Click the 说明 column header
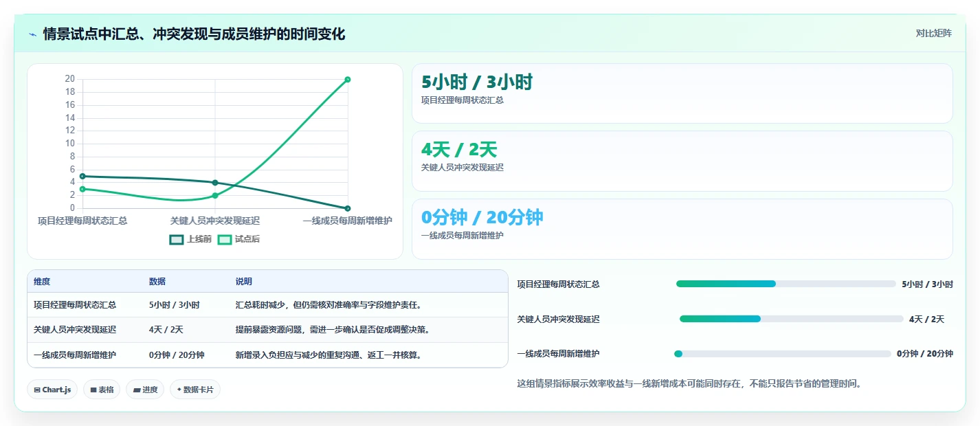 (244, 282)
